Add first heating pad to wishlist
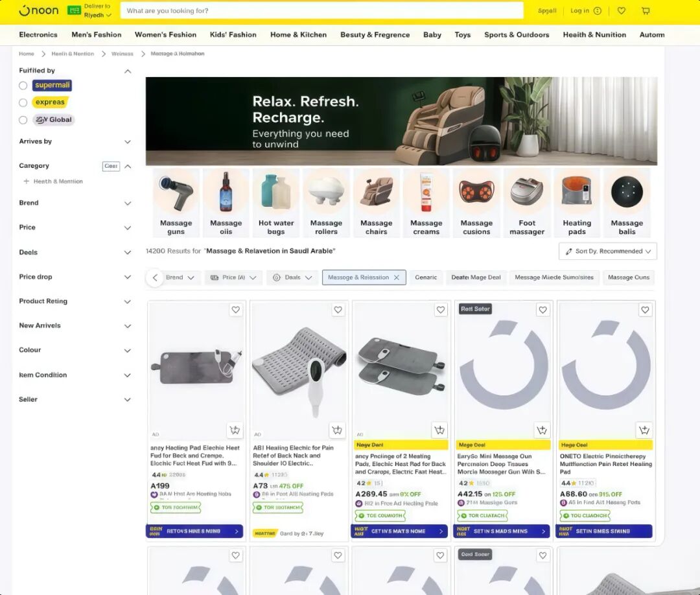The width and height of the screenshot is (700, 595). coord(236,310)
